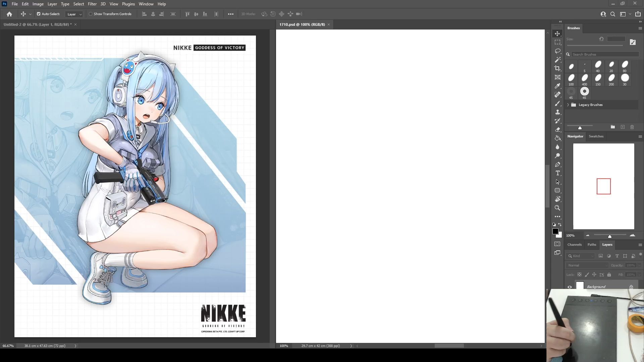Viewport: 644px width, 362px height.
Task: Reset to default foreground and background colors
Action: (554, 225)
